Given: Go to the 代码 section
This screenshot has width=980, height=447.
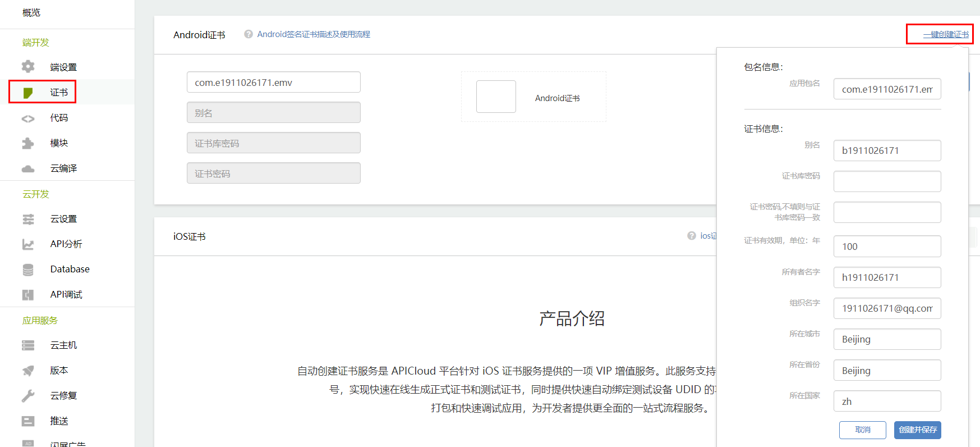Looking at the screenshot, I should point(59,118).
